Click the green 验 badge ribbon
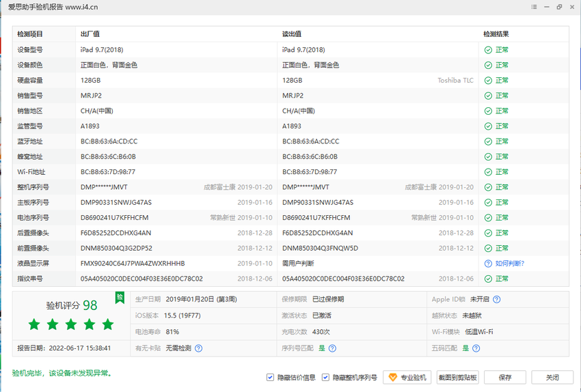This screenshot has height=392, width=581. pyautogui.click(x=120, y=298)
